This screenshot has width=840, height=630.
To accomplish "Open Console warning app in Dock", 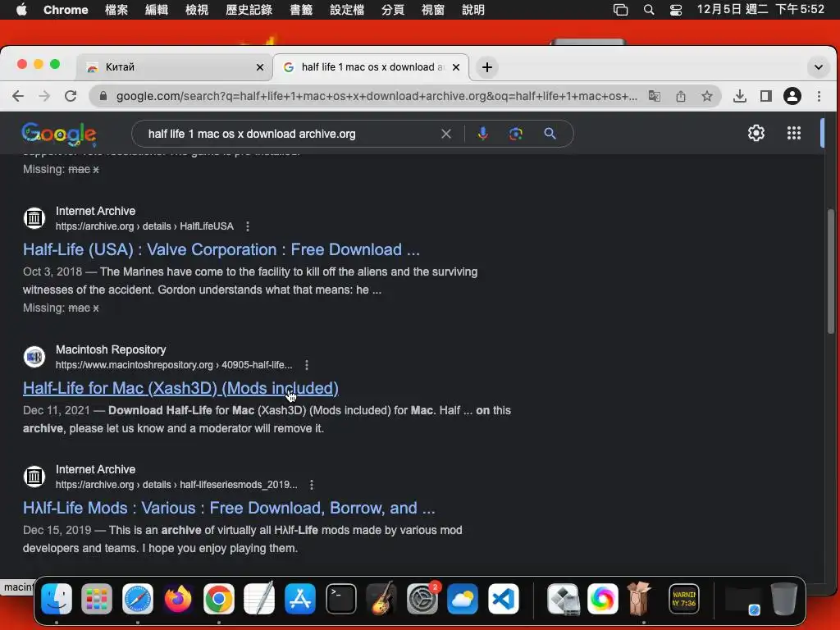I will pos(684,598).
